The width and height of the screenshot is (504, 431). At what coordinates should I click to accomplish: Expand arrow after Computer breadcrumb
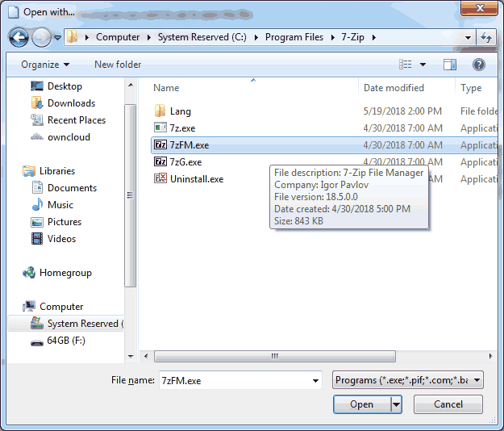(x=149, y=38)
